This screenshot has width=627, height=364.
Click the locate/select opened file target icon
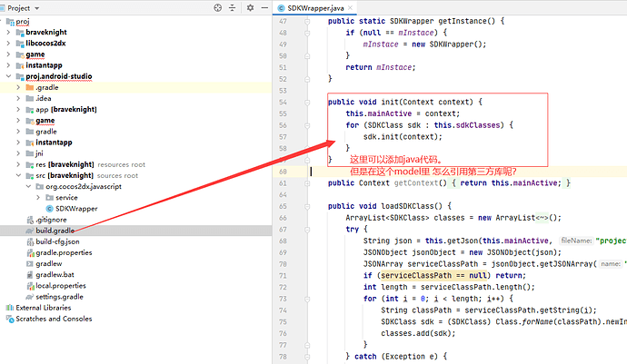217,7
